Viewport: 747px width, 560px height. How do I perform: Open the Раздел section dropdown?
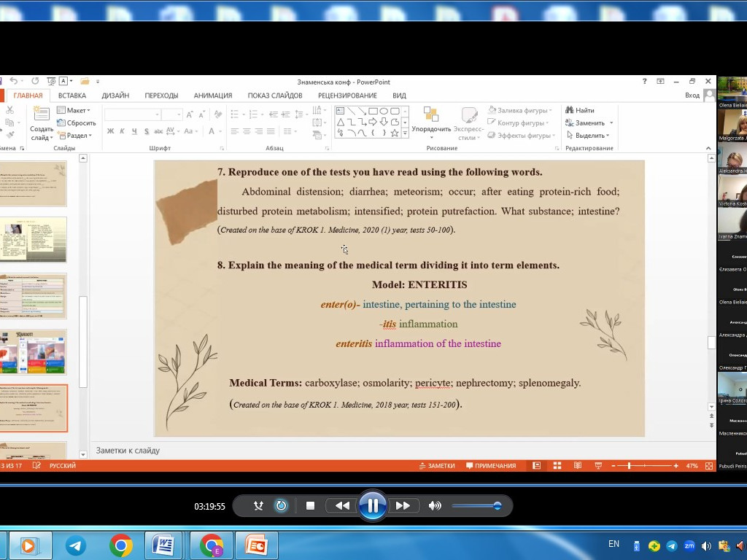pos(74,135)
